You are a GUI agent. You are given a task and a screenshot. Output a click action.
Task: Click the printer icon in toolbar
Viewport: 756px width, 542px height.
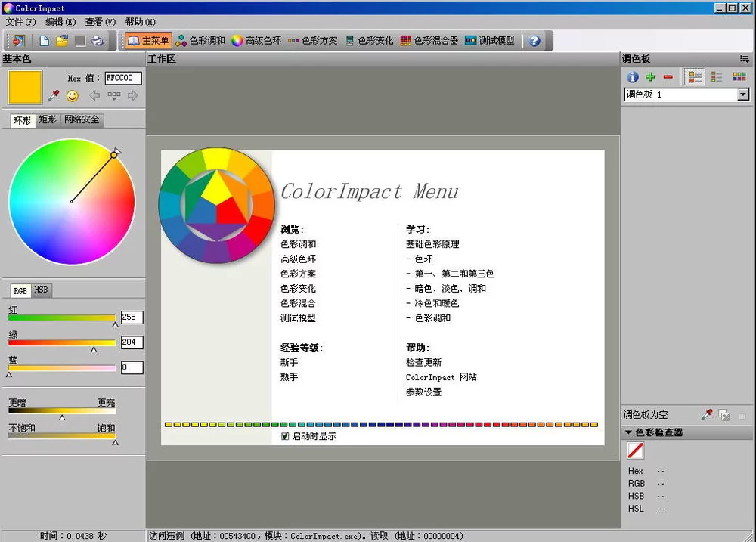98,41
